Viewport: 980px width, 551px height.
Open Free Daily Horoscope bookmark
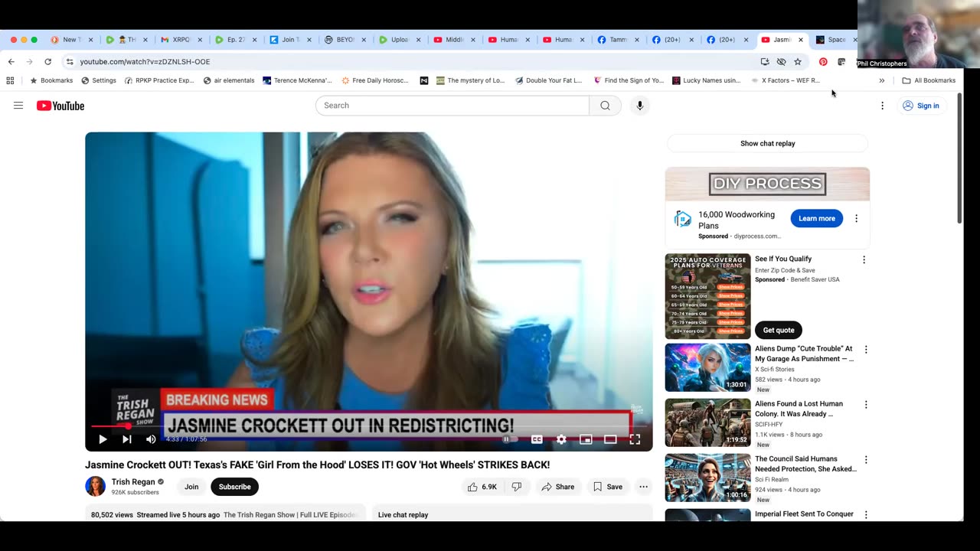[375, 80]
